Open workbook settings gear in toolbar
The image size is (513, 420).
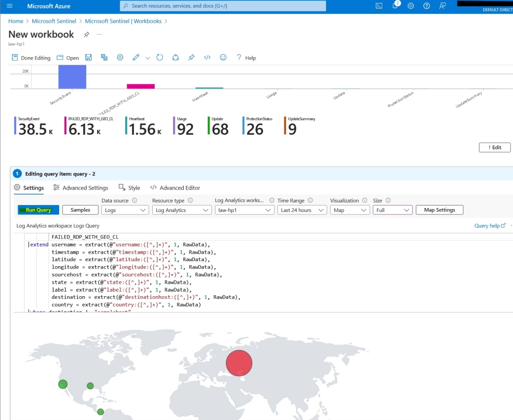pyautogui.click(x=120, y=58)
